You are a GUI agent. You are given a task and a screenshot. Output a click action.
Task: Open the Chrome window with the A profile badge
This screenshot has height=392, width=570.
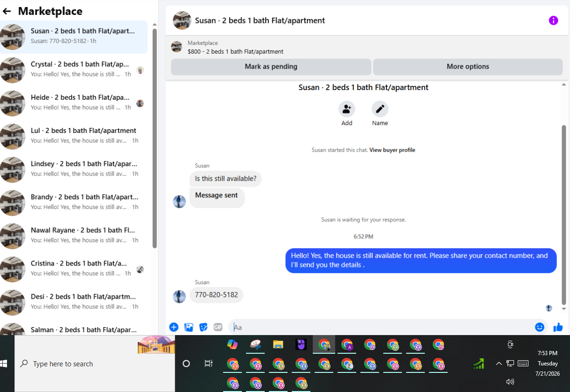pos(347,345)
